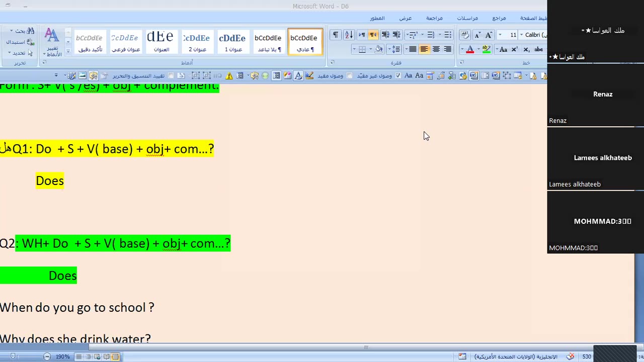The width and height of the screenshot is (644, 362).
Task: Apply the عادي (Normal) style
Action: click(305, 42)
